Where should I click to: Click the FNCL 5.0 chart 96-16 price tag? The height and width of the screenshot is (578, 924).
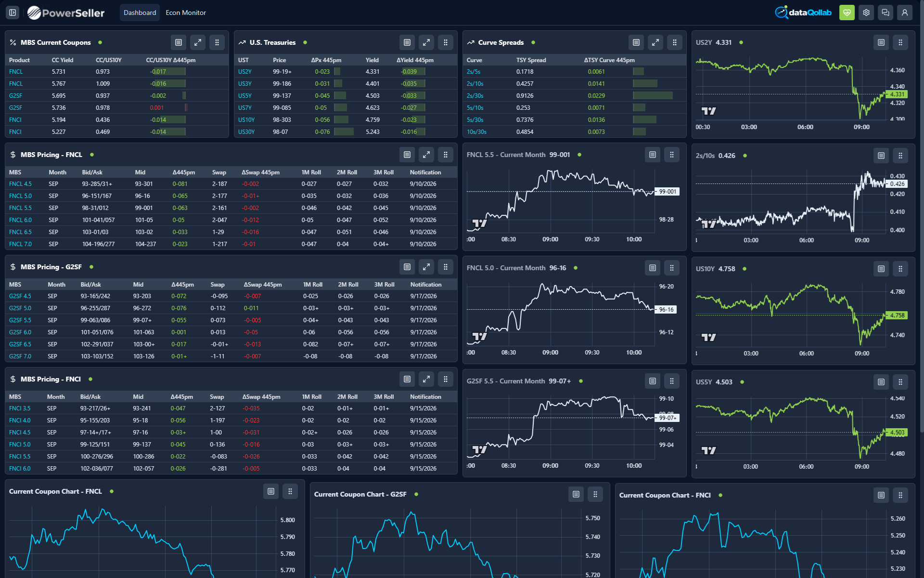tap(667, 310)
